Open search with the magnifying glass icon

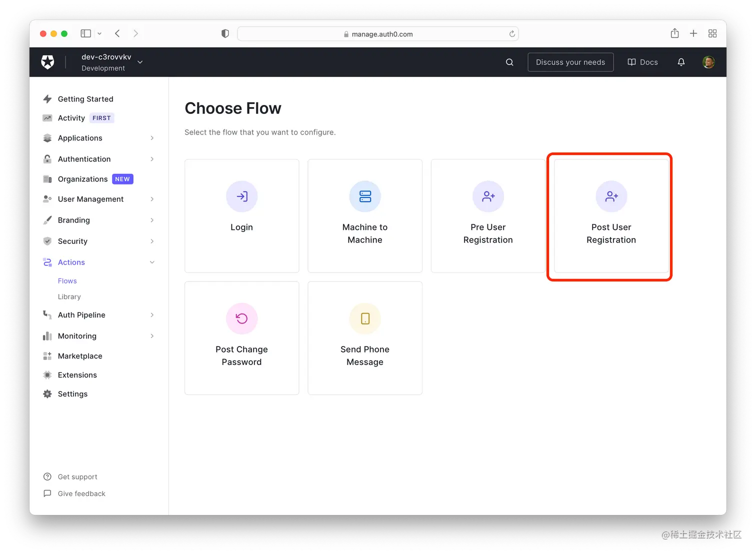[509, 62]
